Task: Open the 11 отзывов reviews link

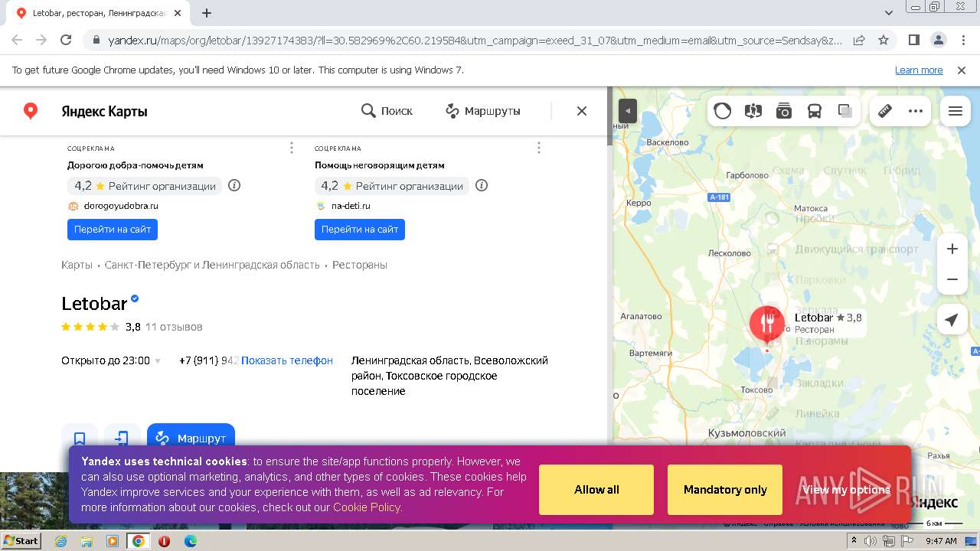Action: [x=174, y=327]
